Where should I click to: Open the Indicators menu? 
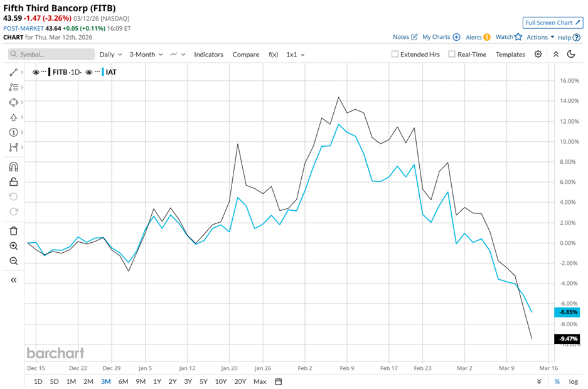tap(208, 55)
